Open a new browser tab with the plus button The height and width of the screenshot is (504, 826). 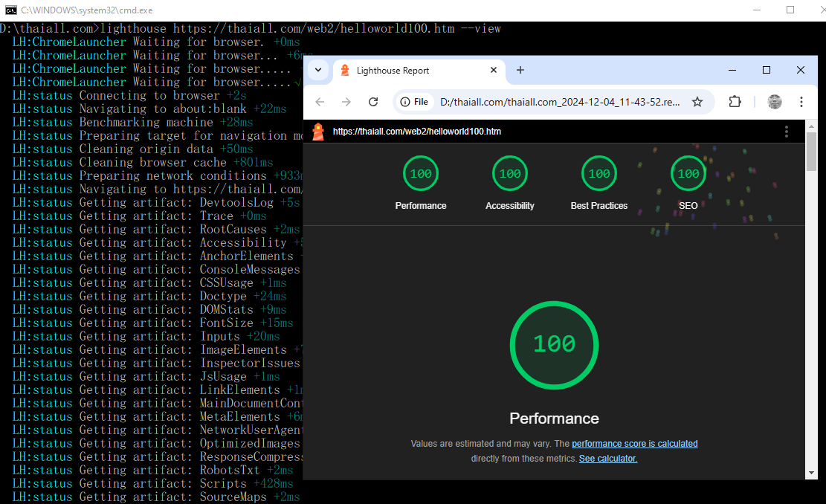pyautogui.click(x=520, y=70)
